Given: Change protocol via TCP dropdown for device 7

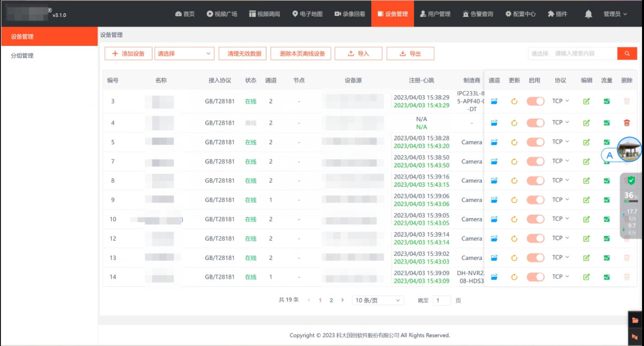Looking at the screenshot, I should tap(560, 161).
